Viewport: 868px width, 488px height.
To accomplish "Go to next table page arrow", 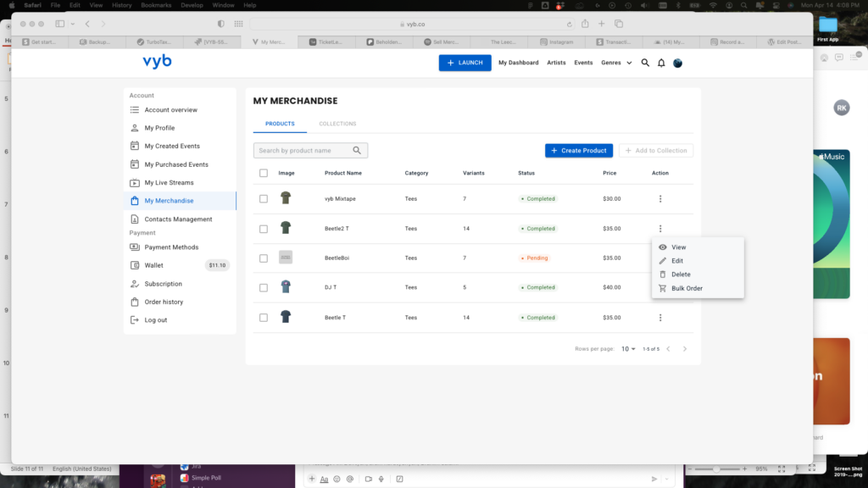I will tap(685, 349).
